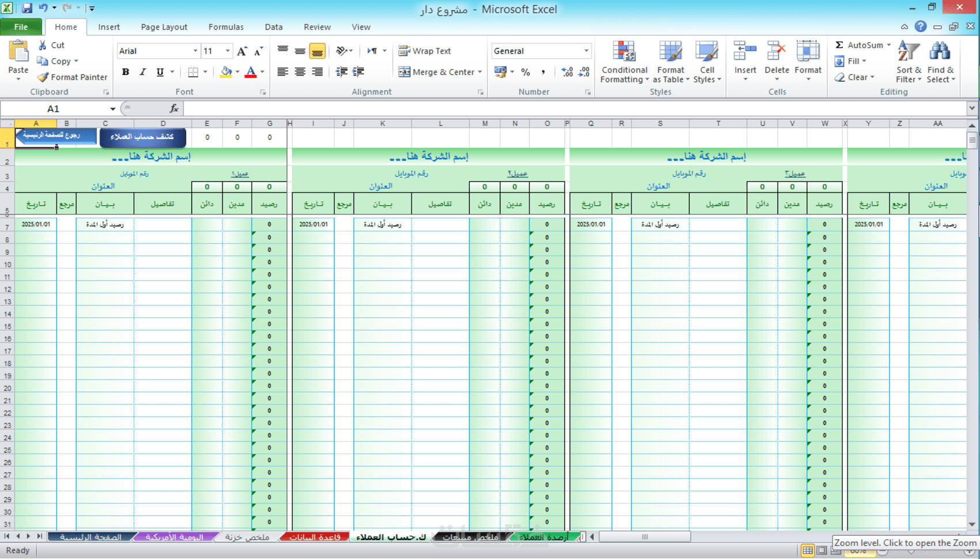
Task: Switch to the View tab
Action: (x=361, y=27)
